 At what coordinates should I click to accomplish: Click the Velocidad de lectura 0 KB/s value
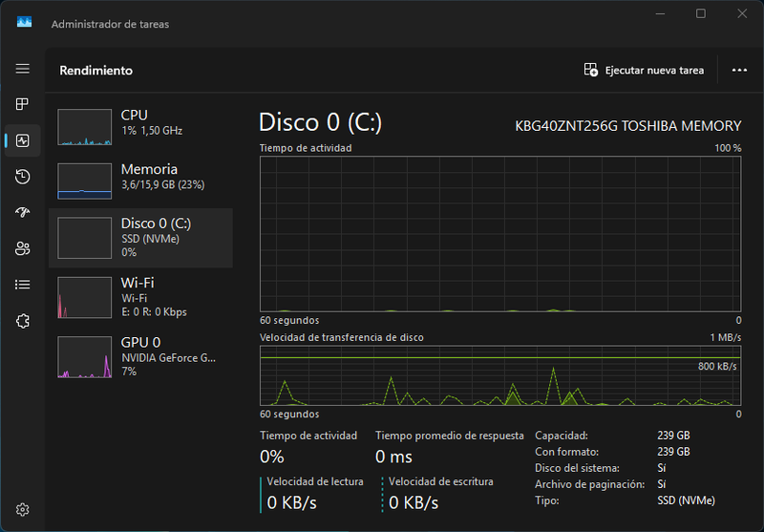[x=292, y=502]
